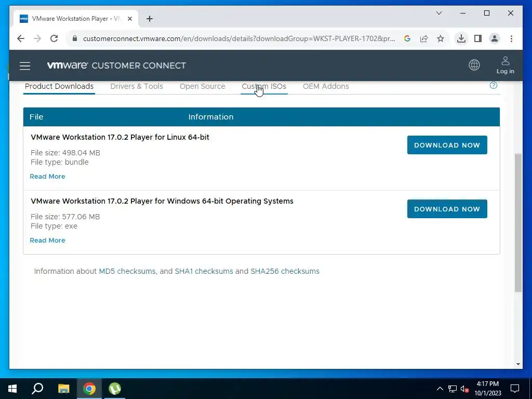
Task: Click the Log in user icon
Action: click(x=505, y=61)
